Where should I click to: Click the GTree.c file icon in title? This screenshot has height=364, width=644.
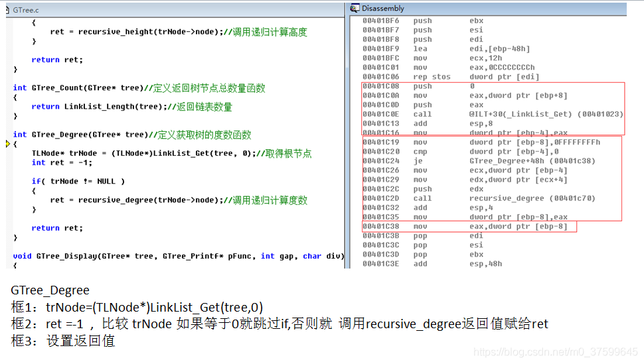(8, 10)
